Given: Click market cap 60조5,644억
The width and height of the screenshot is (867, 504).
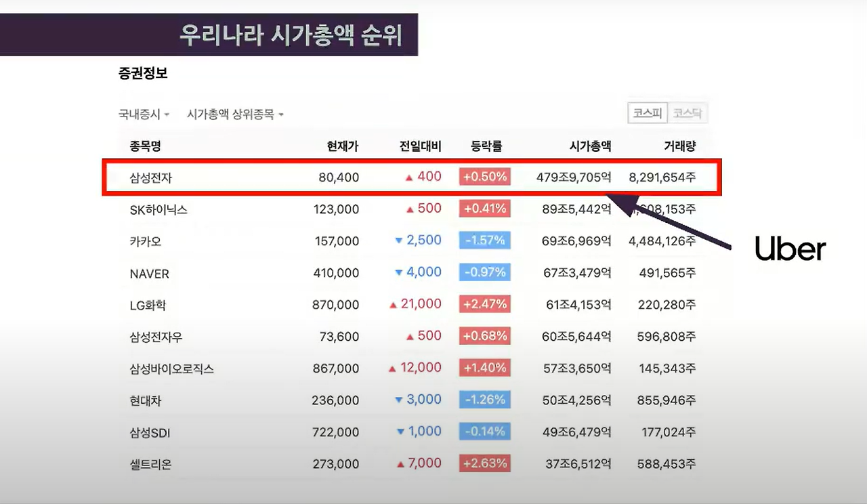Looking at the screenshot, I should pos(577,337).
